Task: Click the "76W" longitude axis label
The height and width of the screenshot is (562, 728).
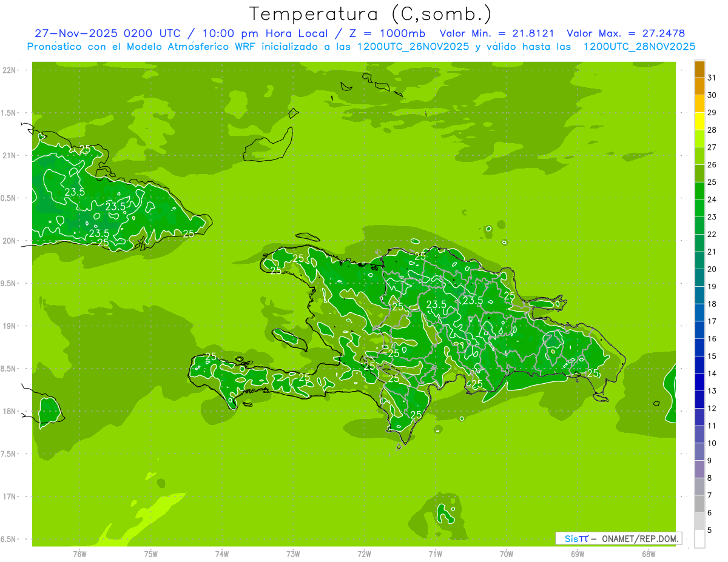Action: (79, 554)
